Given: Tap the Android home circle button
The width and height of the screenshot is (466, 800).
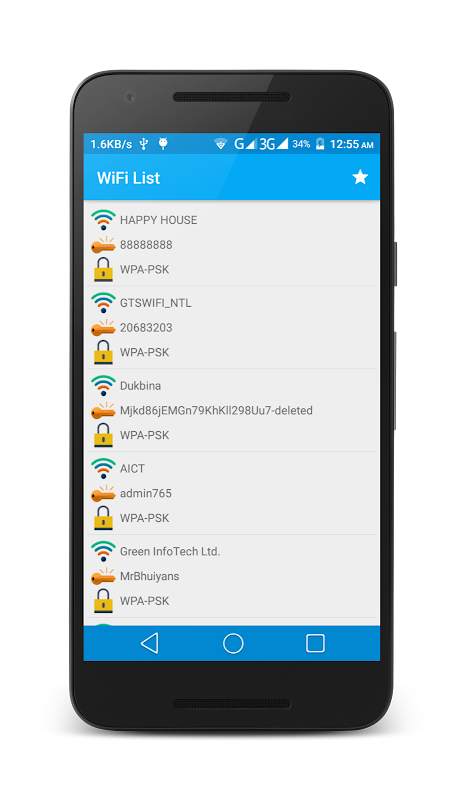Looking at the screenshot, I should [x=233, y=643].
